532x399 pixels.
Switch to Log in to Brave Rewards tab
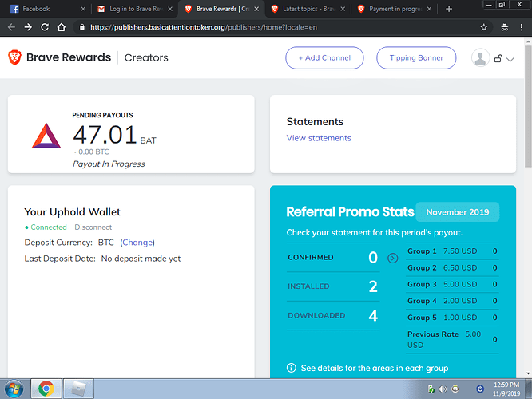[135, 9]
